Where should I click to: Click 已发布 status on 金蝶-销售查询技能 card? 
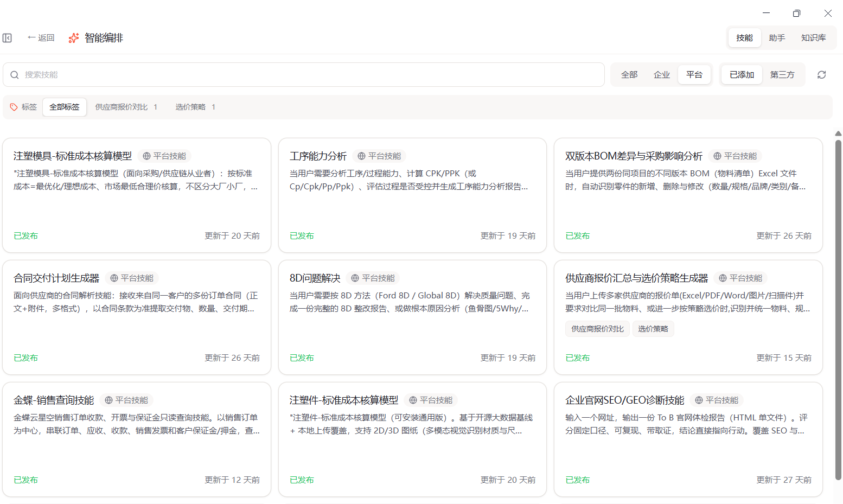point(25,480)
